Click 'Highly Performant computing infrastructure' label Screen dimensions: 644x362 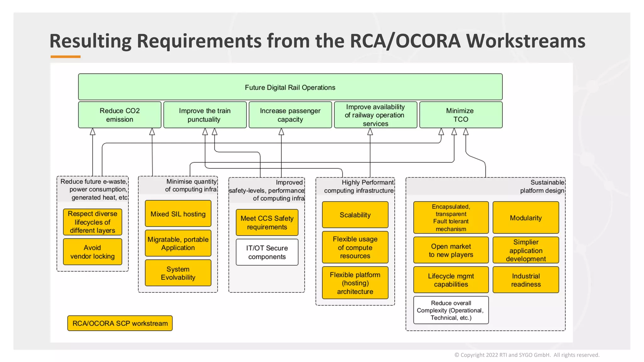click(359, 186)
